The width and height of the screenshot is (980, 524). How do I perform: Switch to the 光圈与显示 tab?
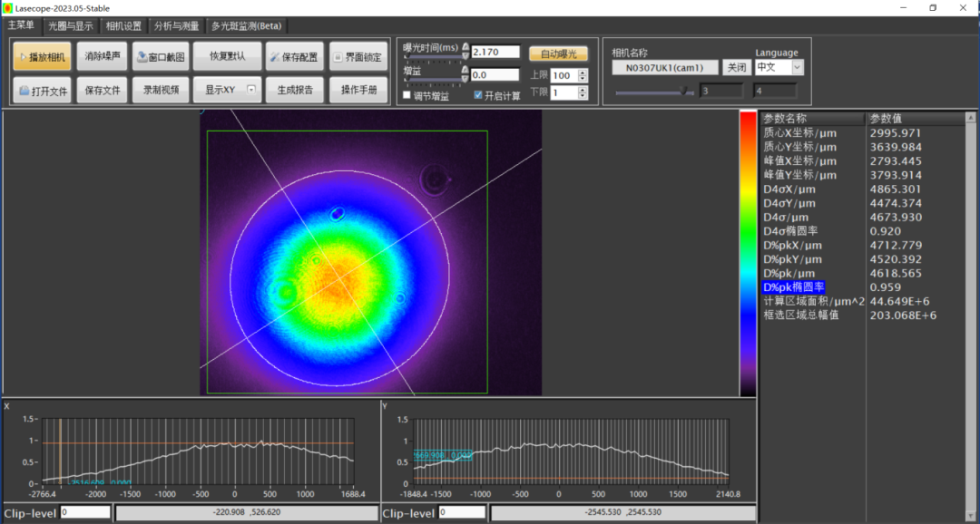(71, 26)
